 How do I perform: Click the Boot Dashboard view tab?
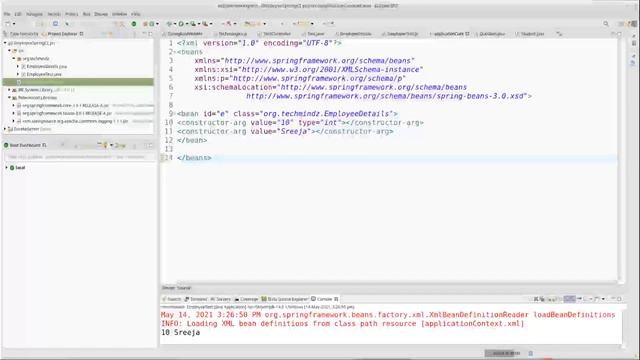click(x=25, y=145)
